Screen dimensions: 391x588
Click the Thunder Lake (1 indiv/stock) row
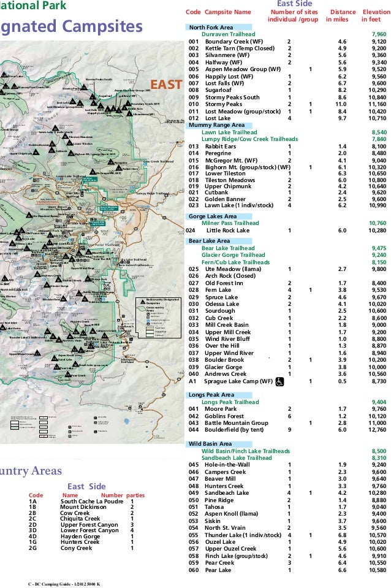coord(287,535)
